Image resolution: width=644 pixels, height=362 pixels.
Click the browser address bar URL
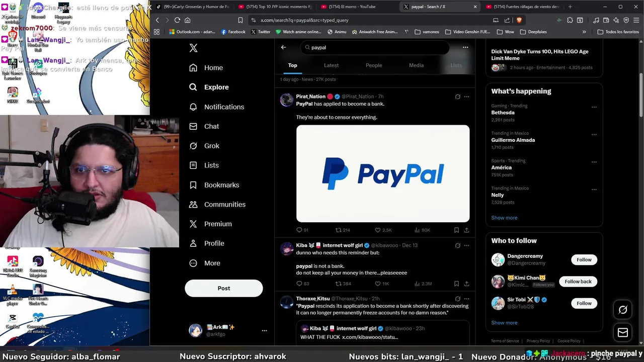304,20
